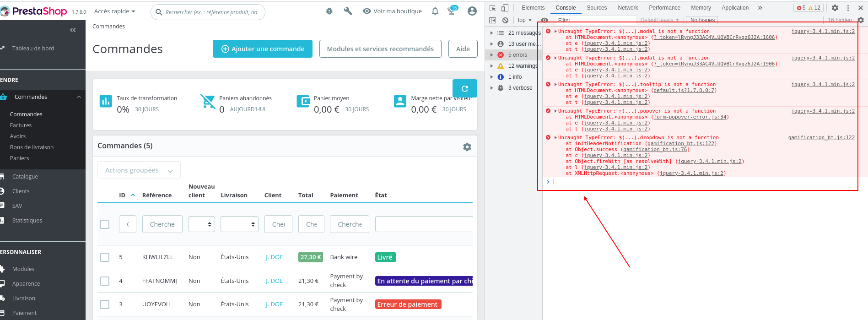
Task: Open Accès rapide dropdown
Action: [114, 11]
